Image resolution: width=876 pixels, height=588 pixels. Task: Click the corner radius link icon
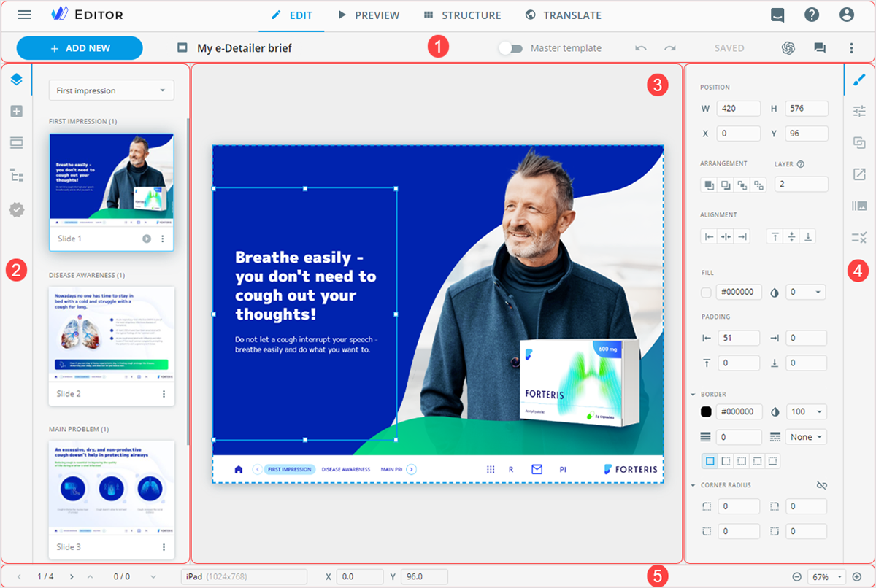[x=821, y=485]
